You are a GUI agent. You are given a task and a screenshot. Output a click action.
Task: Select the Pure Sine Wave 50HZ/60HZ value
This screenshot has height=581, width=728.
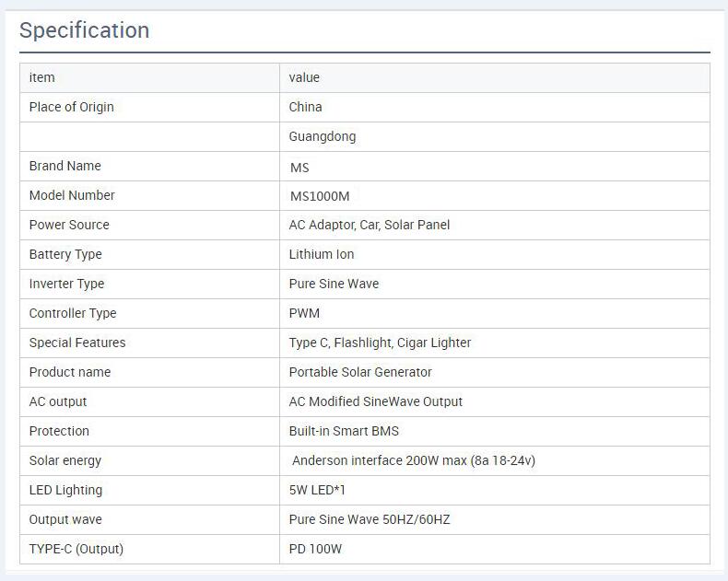(370, 519)
